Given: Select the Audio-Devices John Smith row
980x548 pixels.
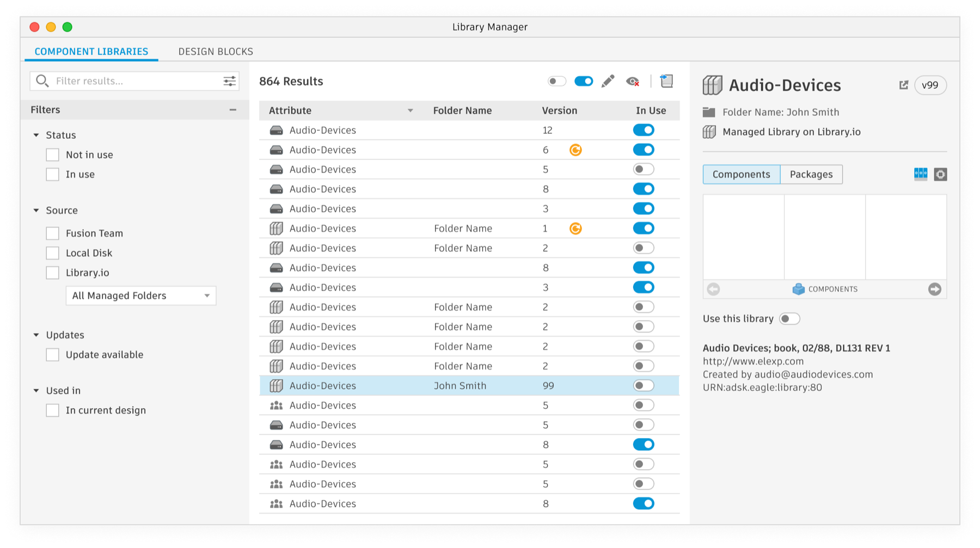Looking at the screenshot, I should coord(469,386).
